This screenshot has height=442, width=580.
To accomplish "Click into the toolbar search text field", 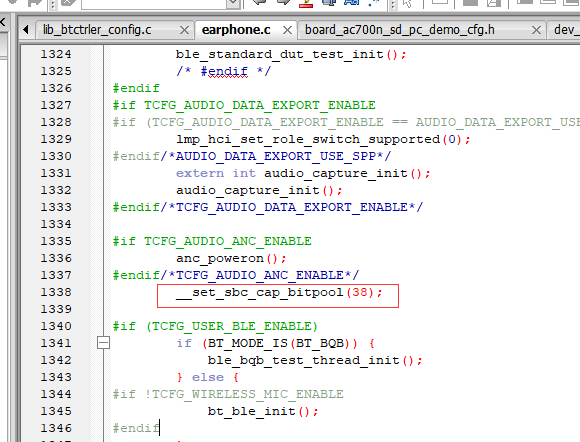I will click(x=154, y=4).
